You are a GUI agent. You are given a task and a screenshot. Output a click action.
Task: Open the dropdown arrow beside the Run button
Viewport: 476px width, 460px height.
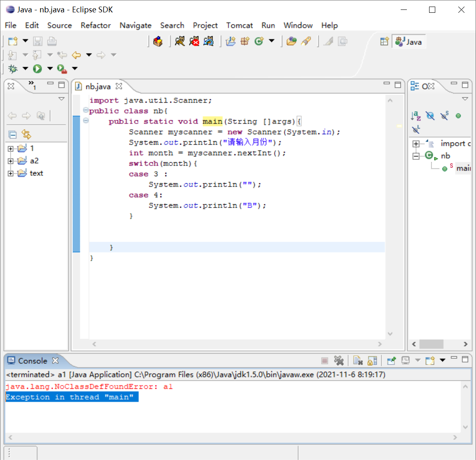coord(50,69)
